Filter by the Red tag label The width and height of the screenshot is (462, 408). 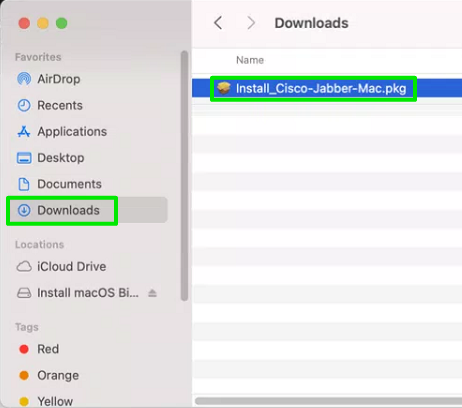(48, 349)
